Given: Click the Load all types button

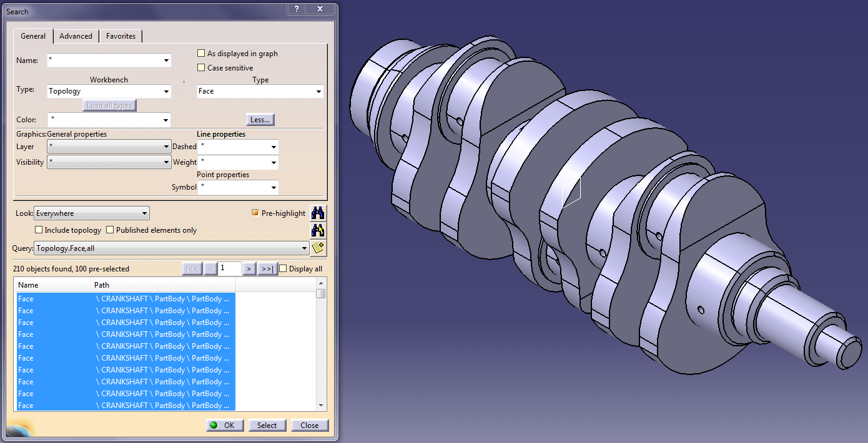Looking at the screenshot, I should point(109,105).
